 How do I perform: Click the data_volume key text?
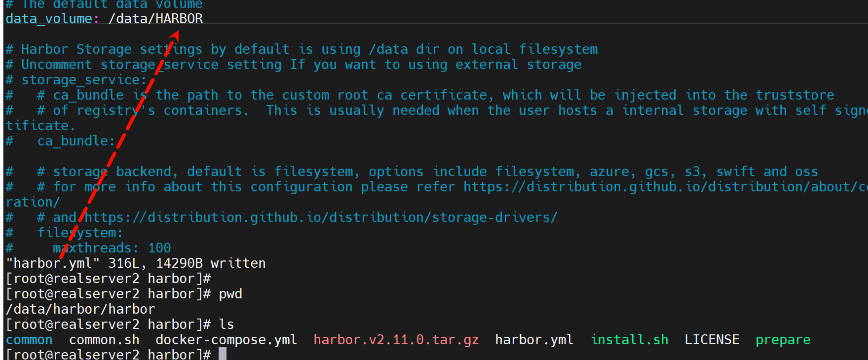[49, 19]
